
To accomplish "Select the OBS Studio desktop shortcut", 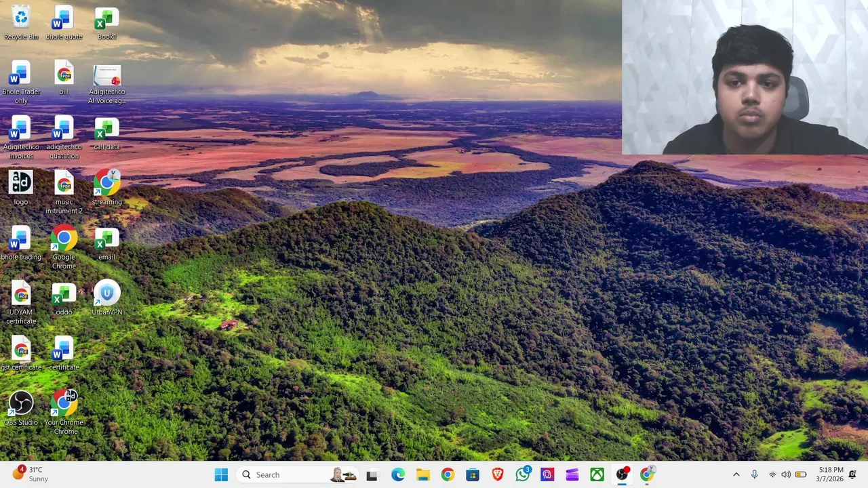I will click(21, 408).
